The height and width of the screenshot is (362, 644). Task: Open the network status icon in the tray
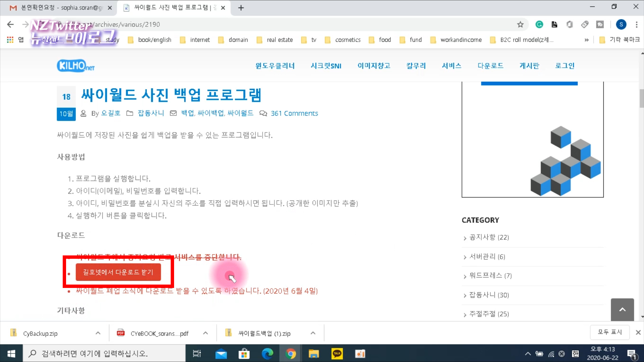click(x=551, y=354)
